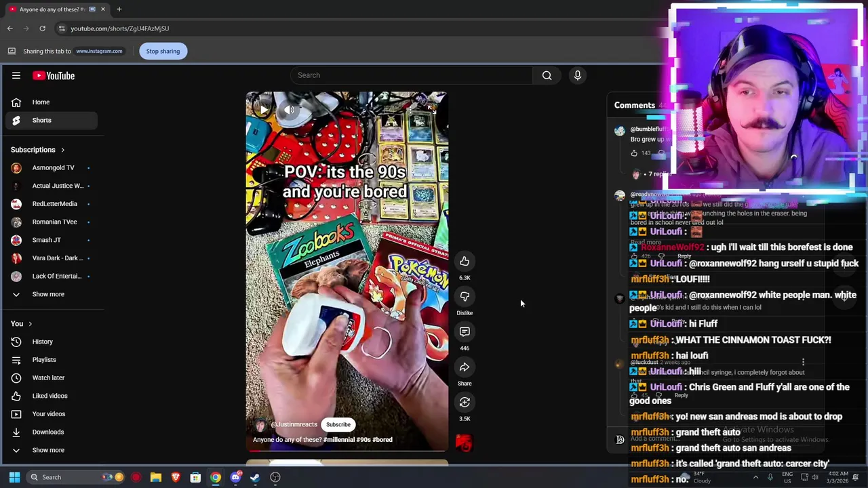Open Home in the YouTube sidebar
Viewport: 868px width, 488px height.
pos(52,102)
